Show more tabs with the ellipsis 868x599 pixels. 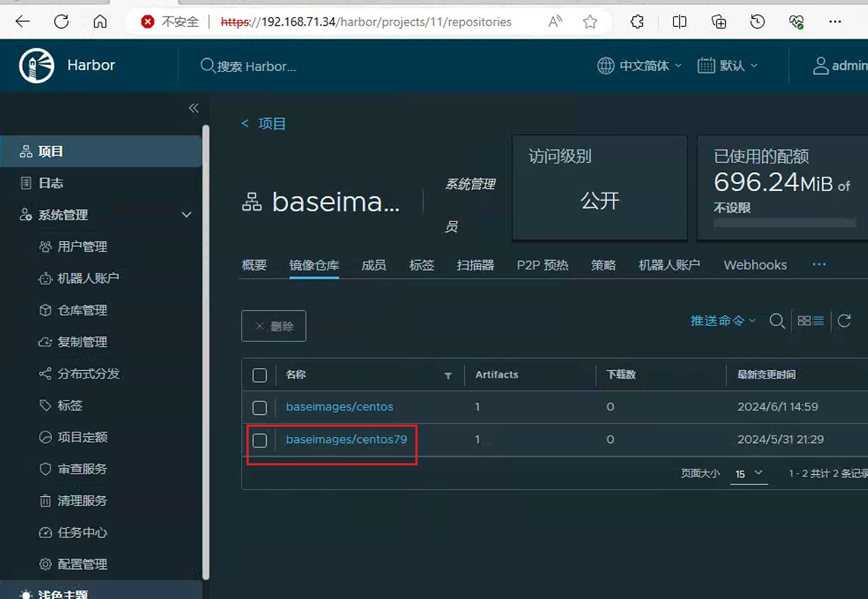(x=818, y=265)
